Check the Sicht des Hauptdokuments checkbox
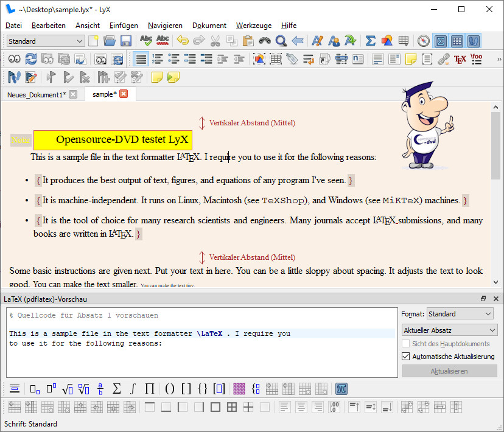The width and height of the screenshot is (504, 432). click(x=406, y=344)
